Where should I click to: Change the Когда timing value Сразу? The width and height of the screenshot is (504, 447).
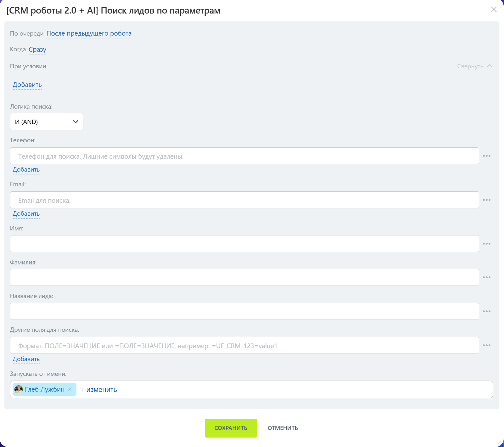click(37, 49)
